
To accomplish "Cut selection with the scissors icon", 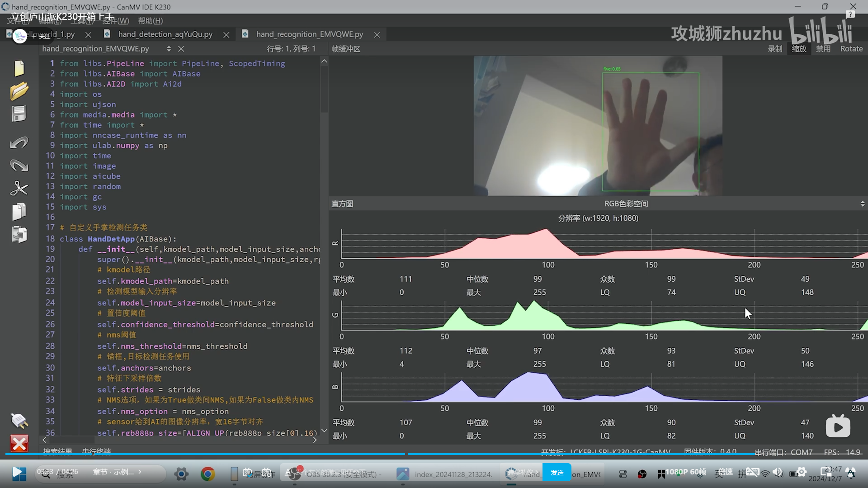I will tap(19, 188).
